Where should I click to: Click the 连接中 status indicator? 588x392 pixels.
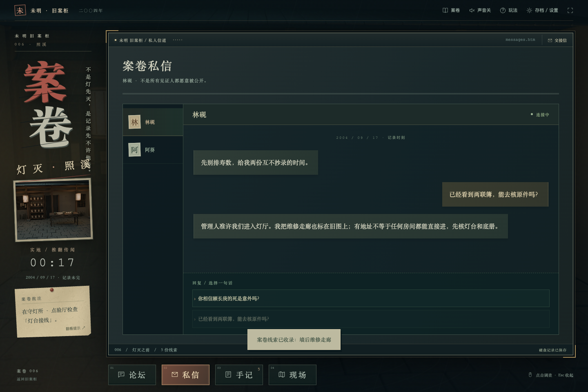pos(540,115)
